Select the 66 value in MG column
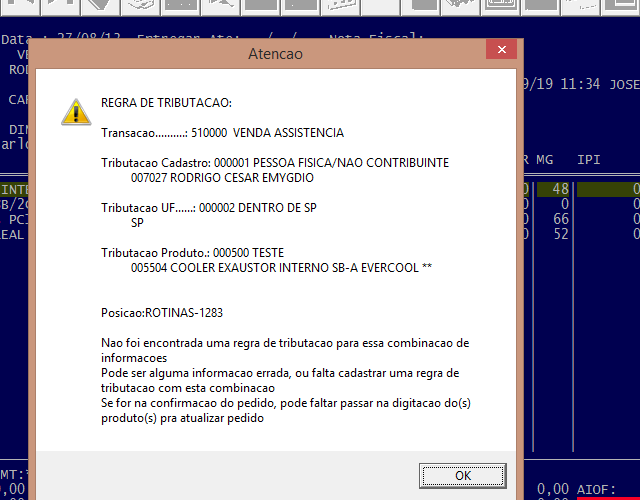The image size is (640, 500). pos(561,219)
